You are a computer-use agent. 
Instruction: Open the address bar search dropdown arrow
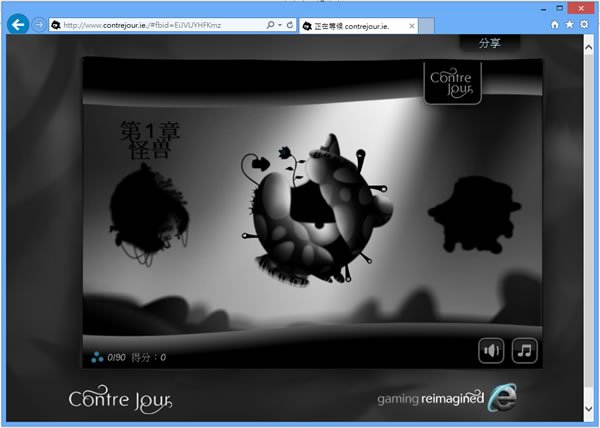coord(279,24)
